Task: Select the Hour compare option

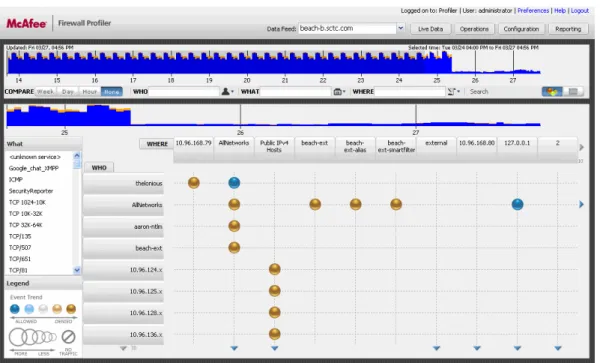Action: (90, 92)
